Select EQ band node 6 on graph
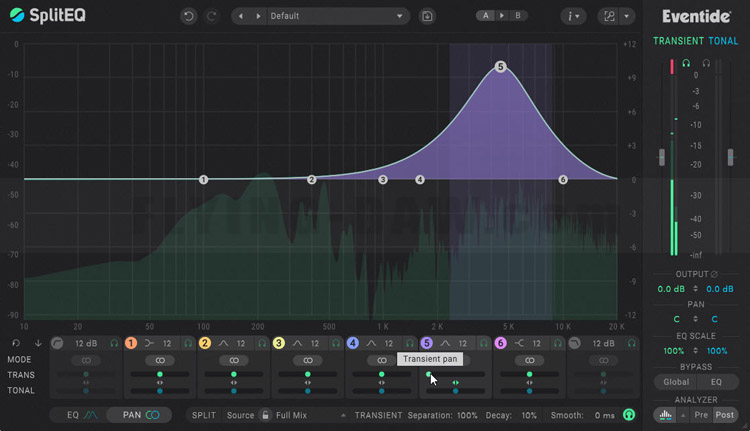Screen dimensions: 750x431 (x=563, y=180)
